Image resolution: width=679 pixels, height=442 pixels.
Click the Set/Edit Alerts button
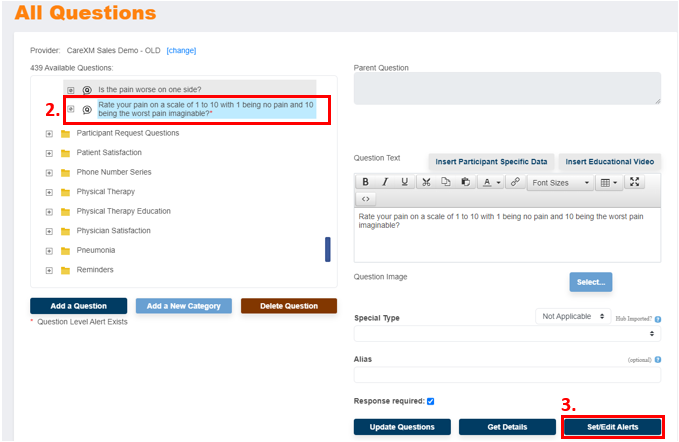point(612,427)
